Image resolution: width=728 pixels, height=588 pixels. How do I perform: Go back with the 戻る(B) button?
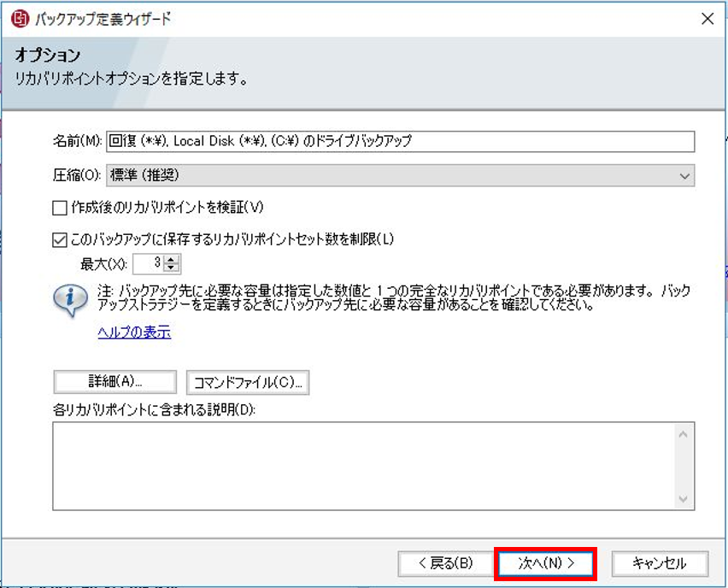pos(445,563)
